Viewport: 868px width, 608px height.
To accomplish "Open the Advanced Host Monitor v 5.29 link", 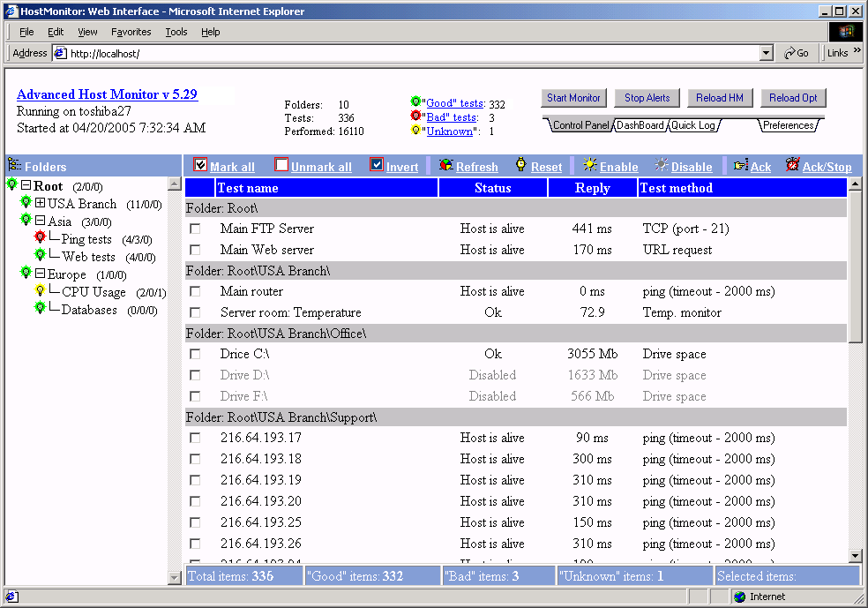I will (107, 94).
